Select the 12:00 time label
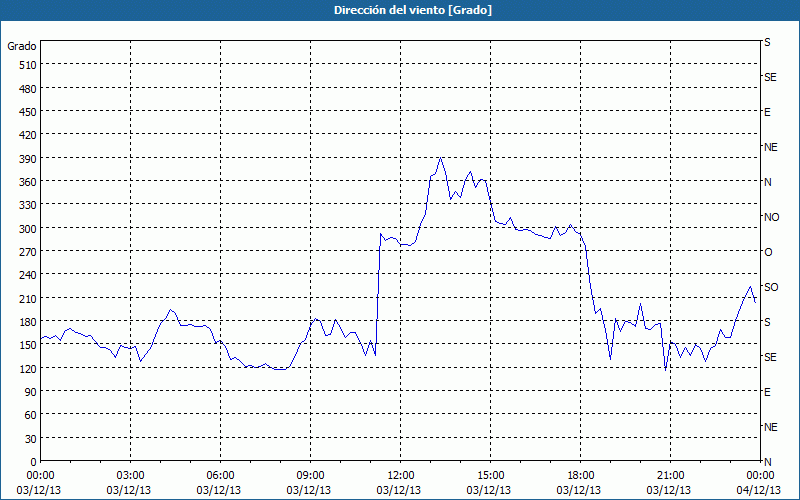This screenshot has width=800, height=500. pyautogui.click(x=401, y=476)
